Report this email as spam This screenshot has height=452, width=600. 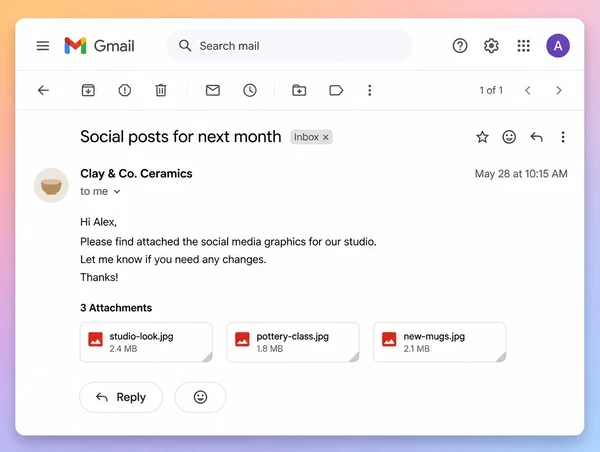pyautogui.click(x=125, y=90)
